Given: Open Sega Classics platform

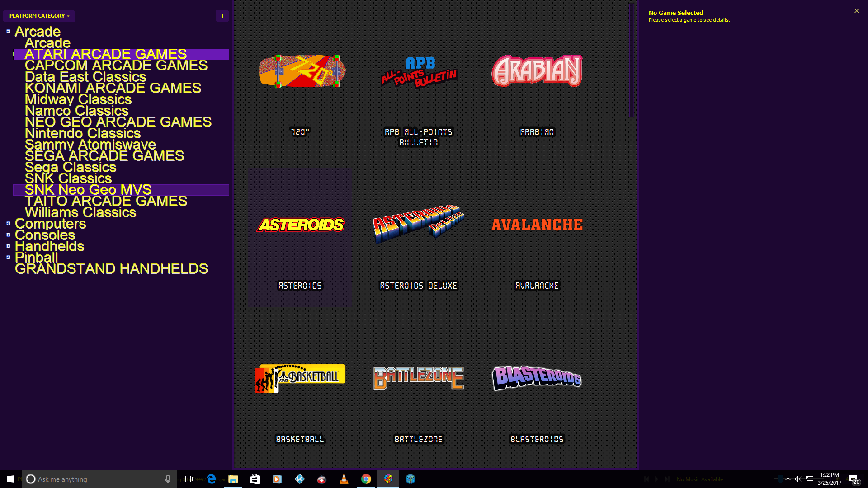Looking at the screenshot, I should pos(71,167).
